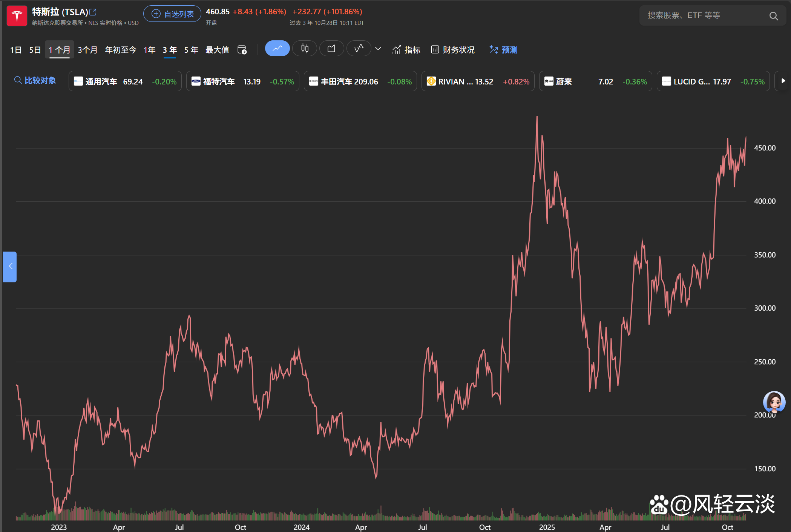Select the 5 年 time range
This screenshot has height=532, width=791.
pyautogui.click(x=191, y=50)
